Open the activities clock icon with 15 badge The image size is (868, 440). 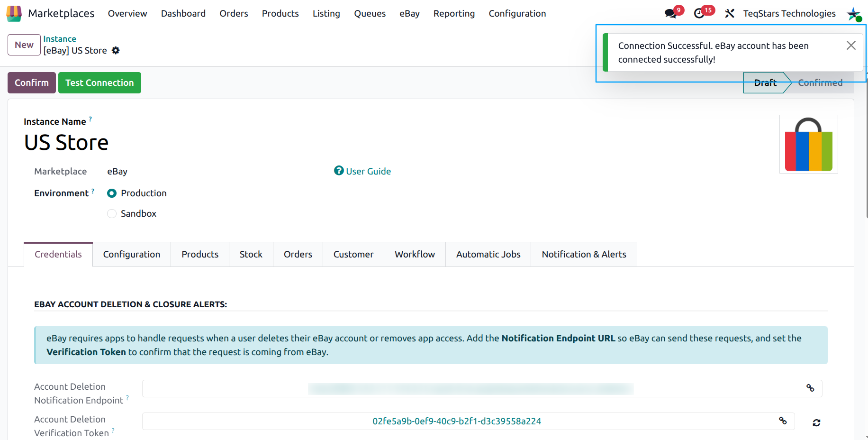click(x=699, y=13)
